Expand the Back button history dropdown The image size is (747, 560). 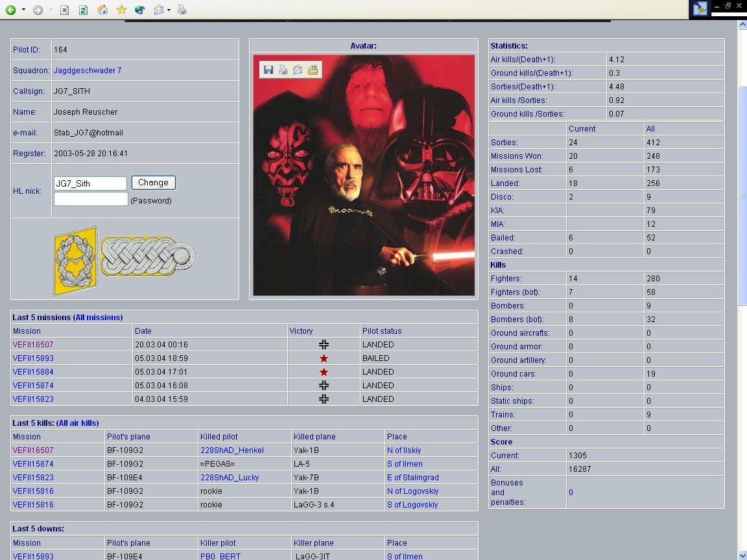(x=24, y=10)
